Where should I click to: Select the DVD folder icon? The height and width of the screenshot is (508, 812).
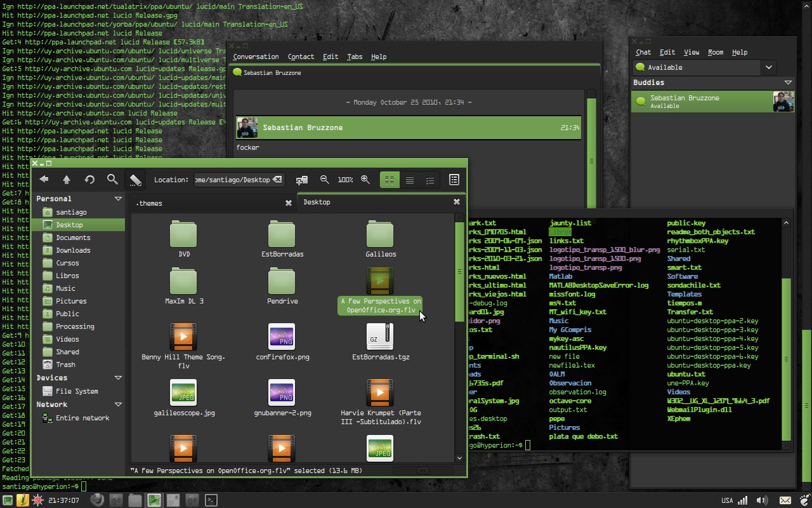pos(183,234)
